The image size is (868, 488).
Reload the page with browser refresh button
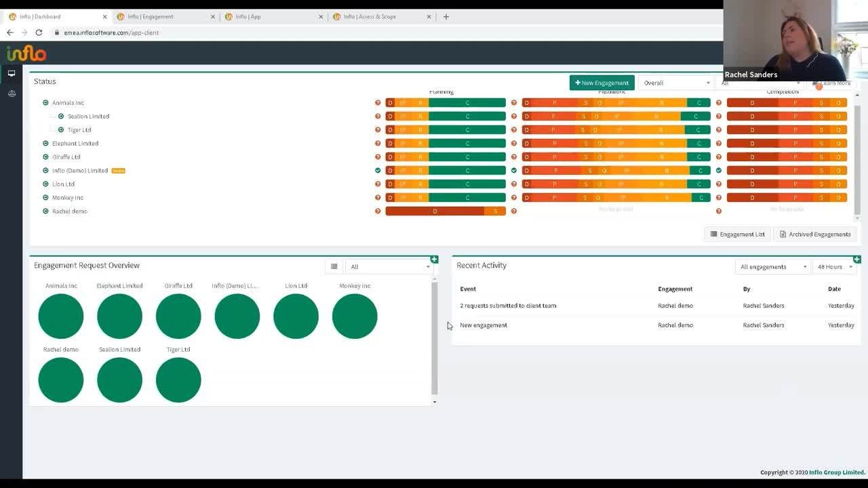pos(39,33)
